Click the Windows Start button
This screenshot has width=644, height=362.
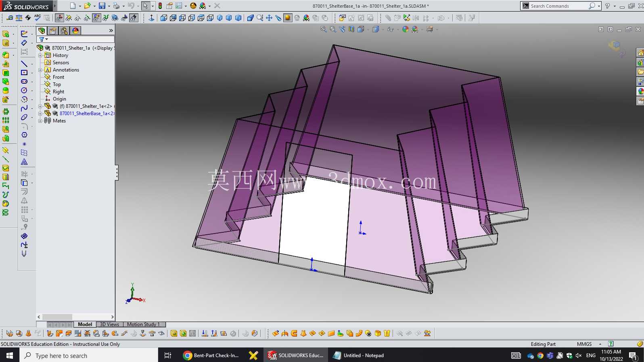(10, 356)
